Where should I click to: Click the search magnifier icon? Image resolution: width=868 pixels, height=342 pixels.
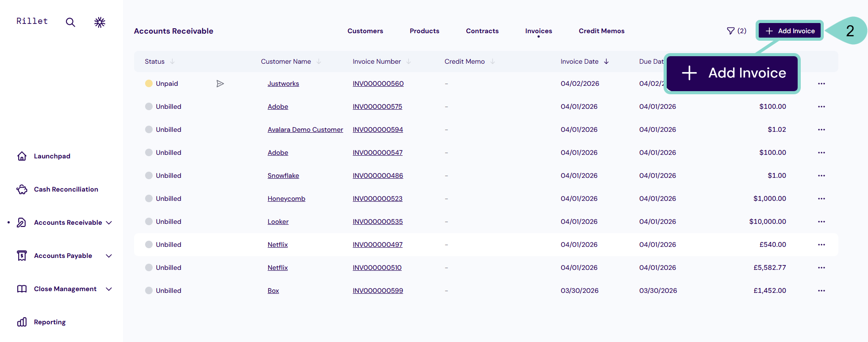tap(70, 22)
